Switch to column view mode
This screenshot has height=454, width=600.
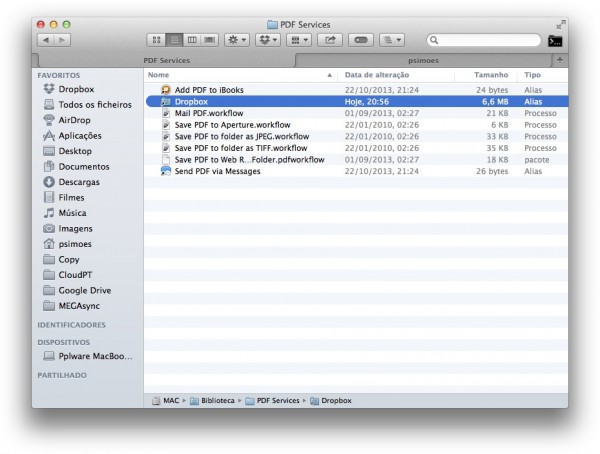[192, 40]
